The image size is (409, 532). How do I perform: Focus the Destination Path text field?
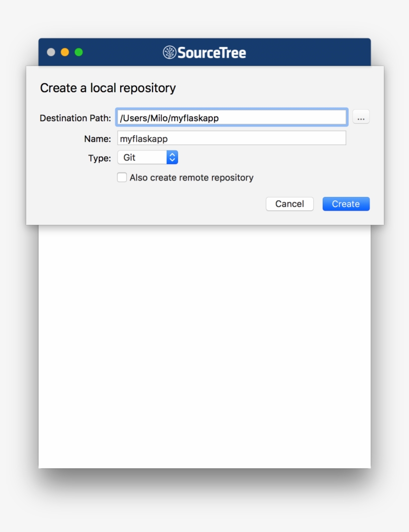231,118
